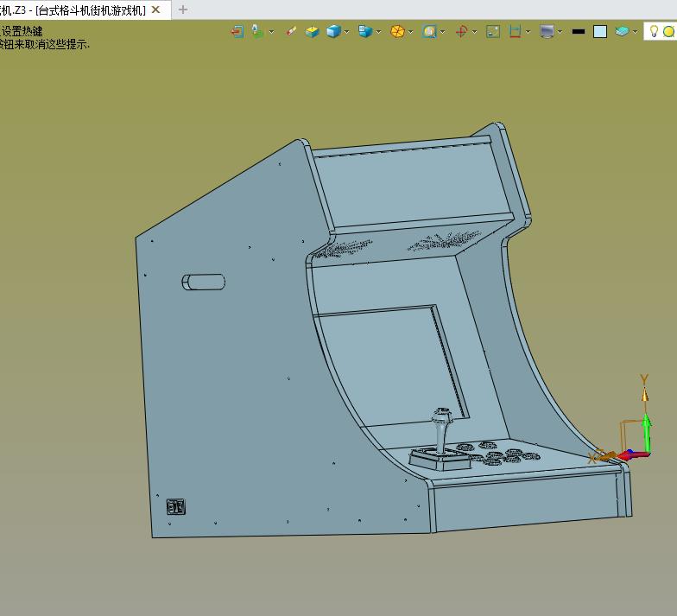Open the dropdown beside the green pick-filter icon

pyautogui.click(x=271, y=32)
